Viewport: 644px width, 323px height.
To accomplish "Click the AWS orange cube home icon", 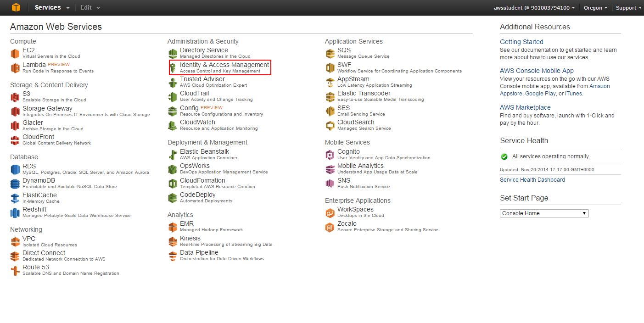I will tap(16, 7).
